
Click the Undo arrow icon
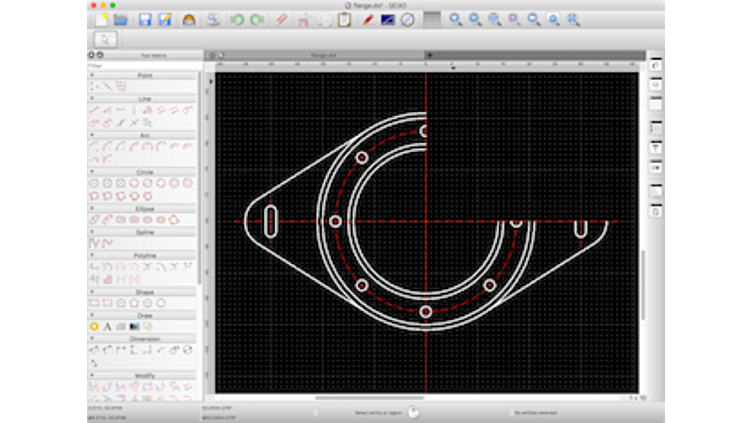(x=236, y=19)
